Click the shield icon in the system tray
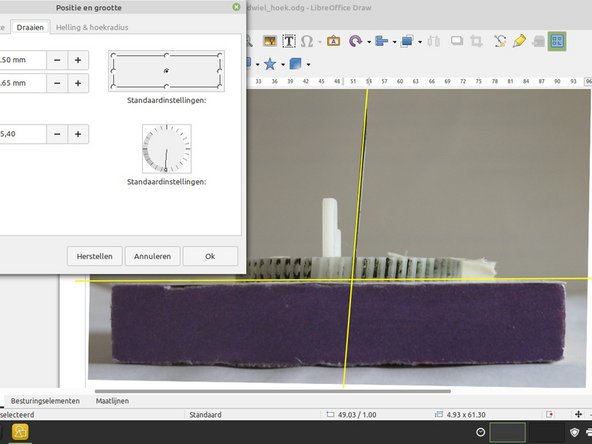The image size is (592, 444). click(x=574, y=432)
